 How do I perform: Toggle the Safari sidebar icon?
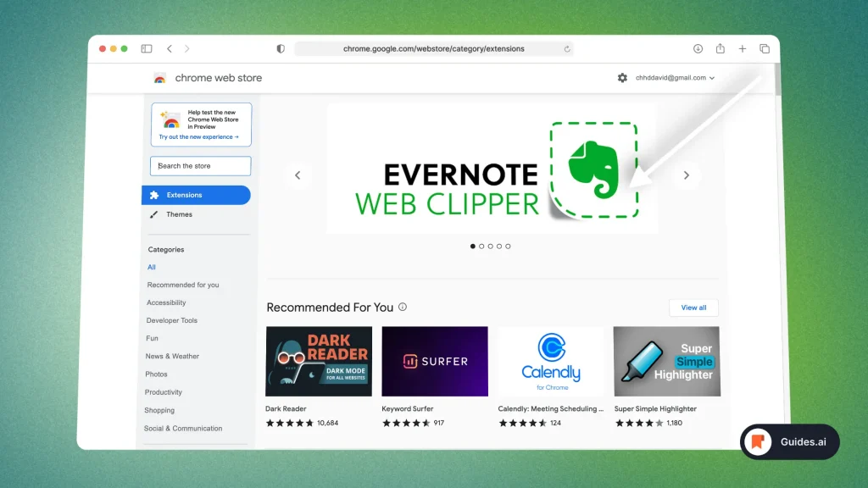click(x=146, y=48)
